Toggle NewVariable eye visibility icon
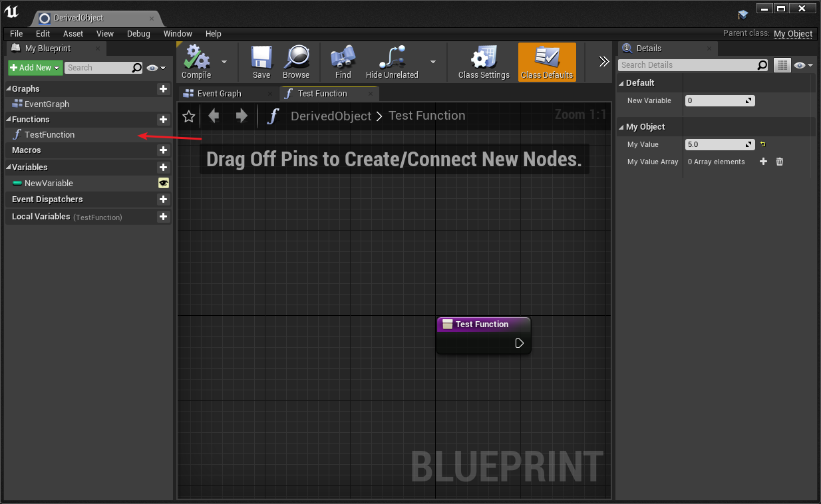The height and width of the screenshot is (504, 821). click(163, 183)
